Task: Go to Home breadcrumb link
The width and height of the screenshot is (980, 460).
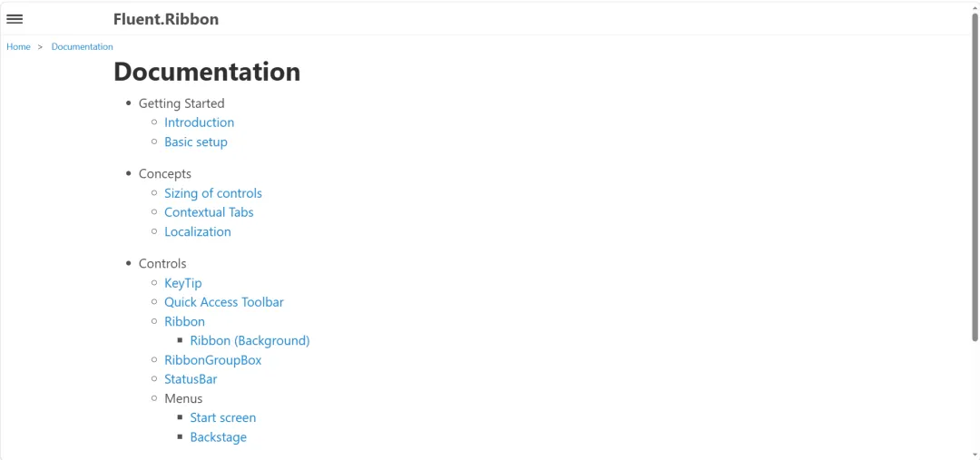Action: (18, 47)
